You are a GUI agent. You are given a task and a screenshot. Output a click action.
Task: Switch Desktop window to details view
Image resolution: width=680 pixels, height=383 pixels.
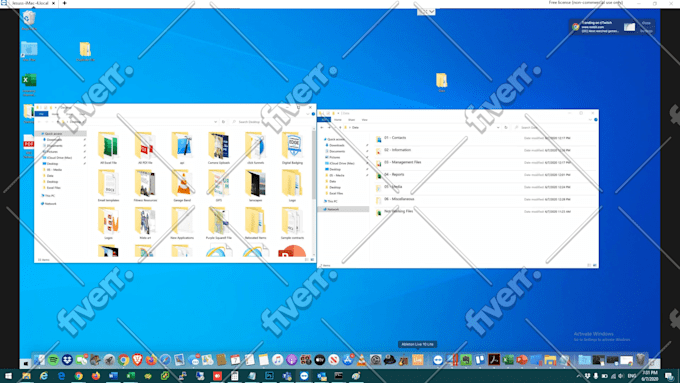point(307,259)
